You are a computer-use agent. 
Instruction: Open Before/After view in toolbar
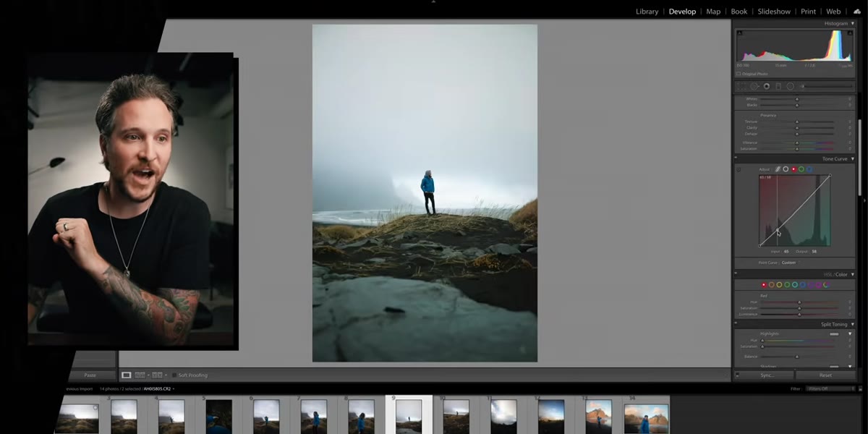(140, 375)
